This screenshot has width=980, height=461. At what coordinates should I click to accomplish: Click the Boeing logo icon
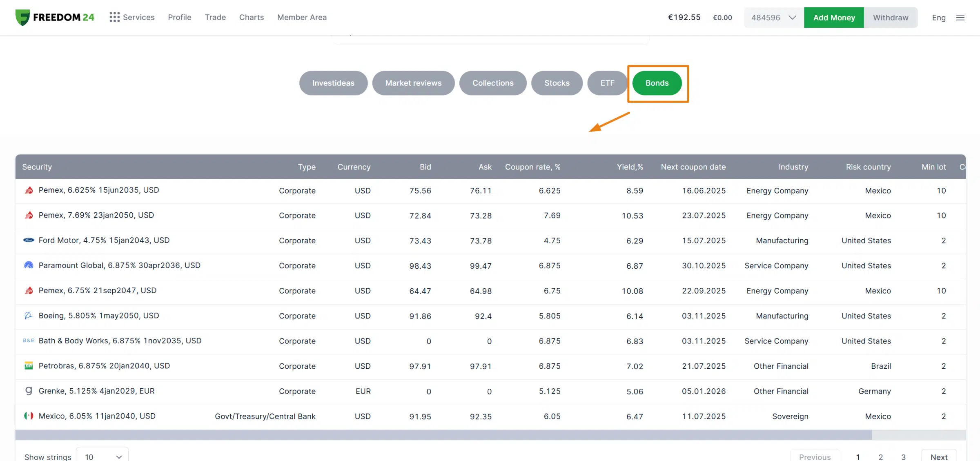point(29,316)
